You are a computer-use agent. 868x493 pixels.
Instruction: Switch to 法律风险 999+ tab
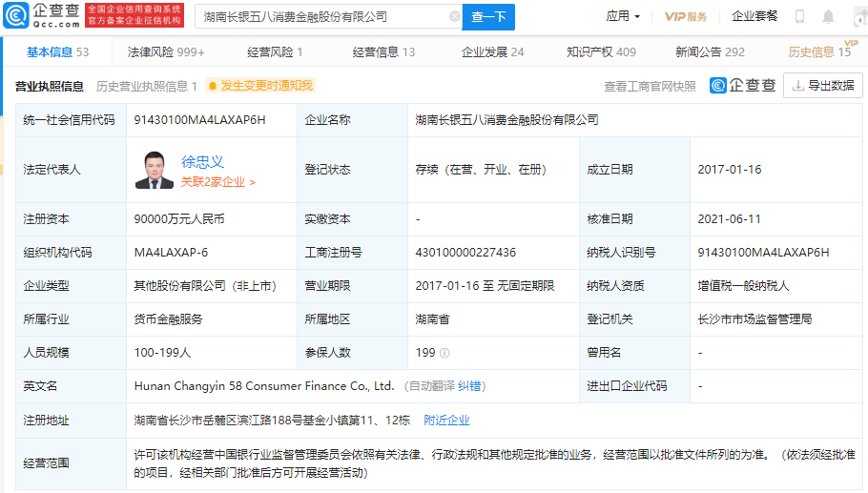click(166, 52)
